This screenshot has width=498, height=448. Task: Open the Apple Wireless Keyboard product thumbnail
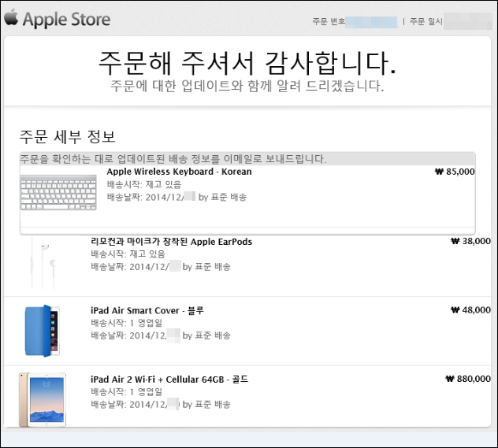pyautogui.click(x=58, y=192)
